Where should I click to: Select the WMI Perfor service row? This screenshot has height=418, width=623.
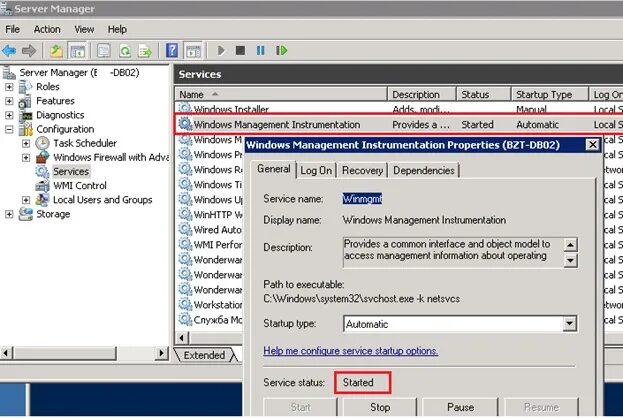pos(210,245)
